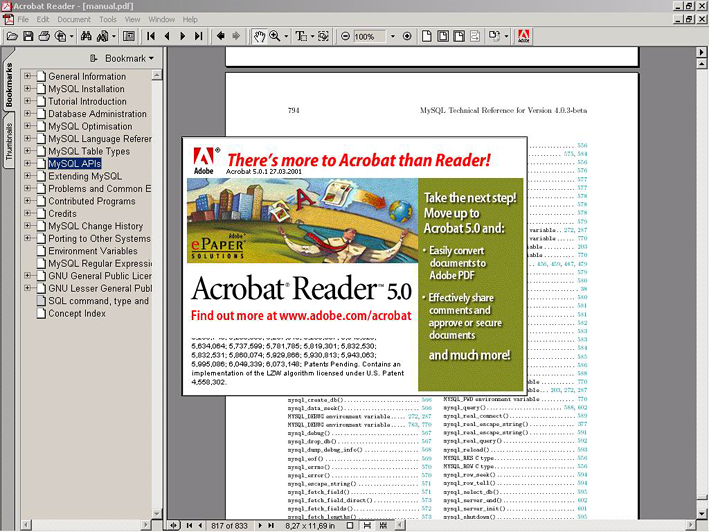This screenshot has width=709, height=532.
Task: Click the zoom percentage input field
Action: click(x=366, y=36)
